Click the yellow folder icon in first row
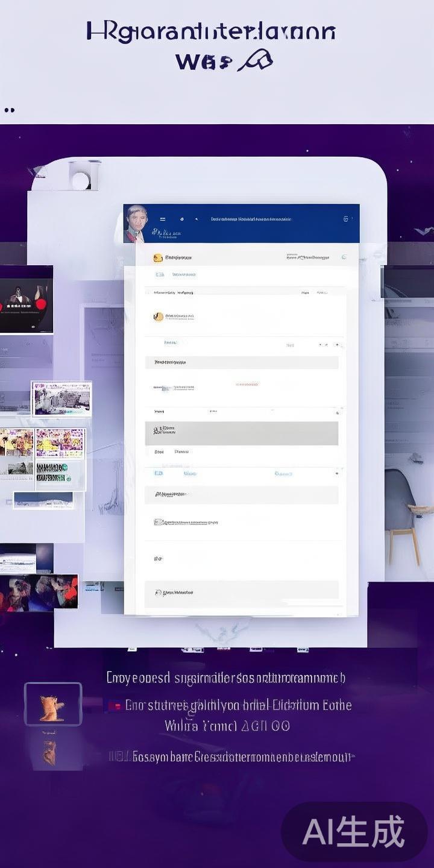 158,257
